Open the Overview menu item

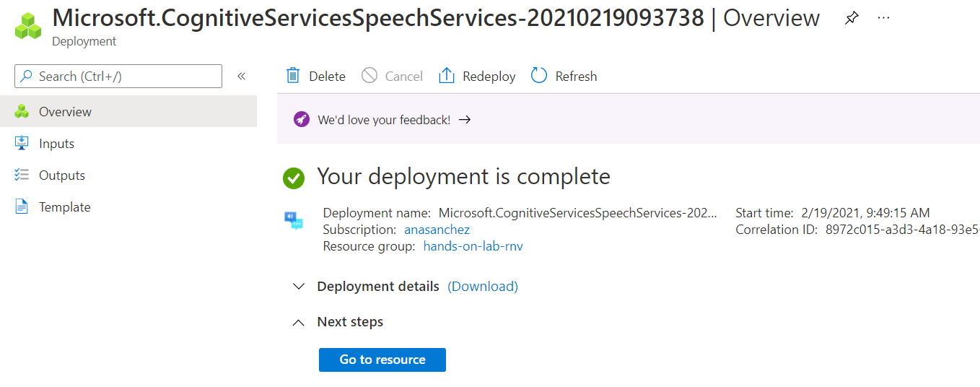coord(128,112)
